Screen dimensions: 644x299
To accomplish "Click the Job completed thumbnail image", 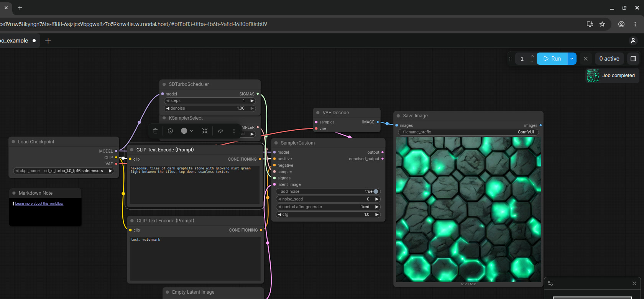I will pyautogui.click(x=593, y=76).
